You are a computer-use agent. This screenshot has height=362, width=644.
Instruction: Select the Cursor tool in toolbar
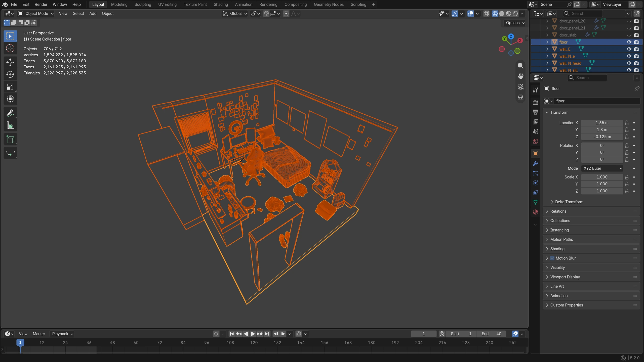click(x=10, y=49)
